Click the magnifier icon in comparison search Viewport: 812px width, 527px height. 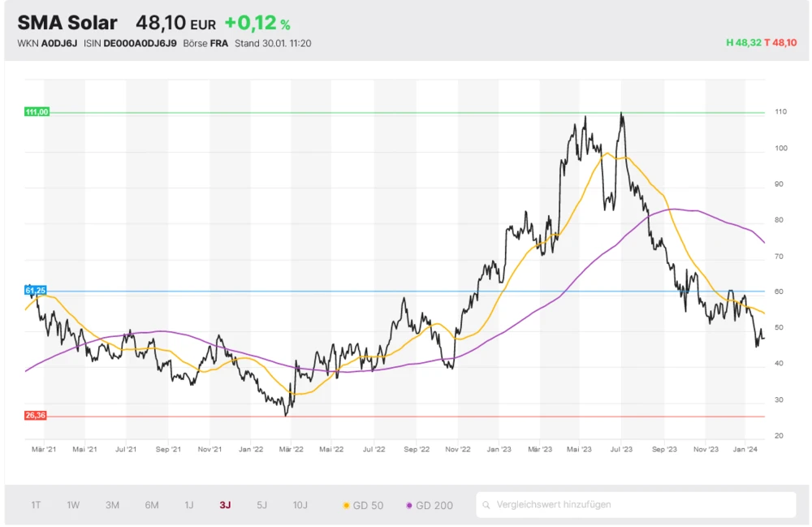click(487, 505)
